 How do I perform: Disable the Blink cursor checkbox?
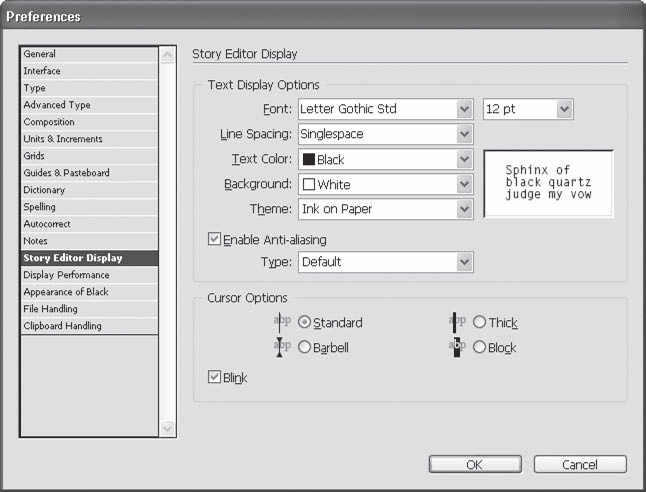(214, 378)
